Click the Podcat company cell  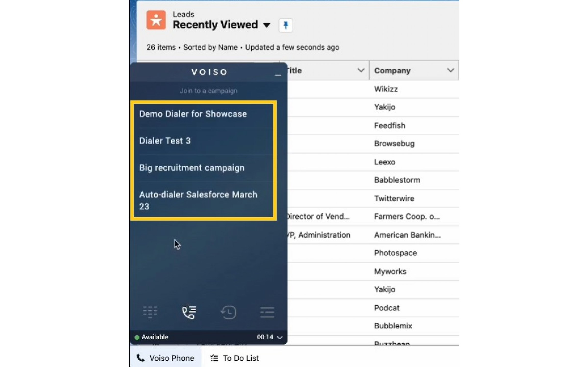pos(387,308)
